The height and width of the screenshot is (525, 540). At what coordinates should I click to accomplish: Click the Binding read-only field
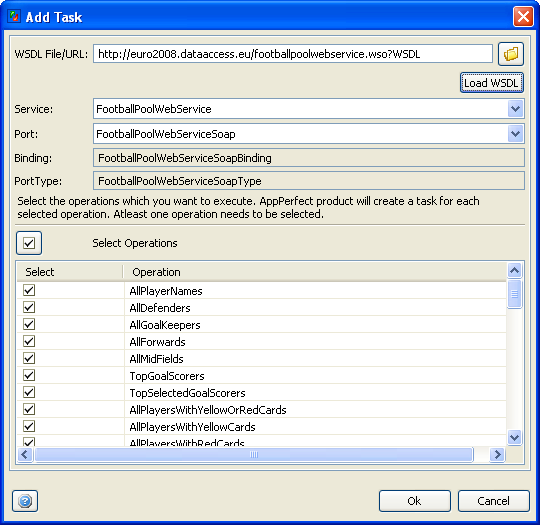309,158
